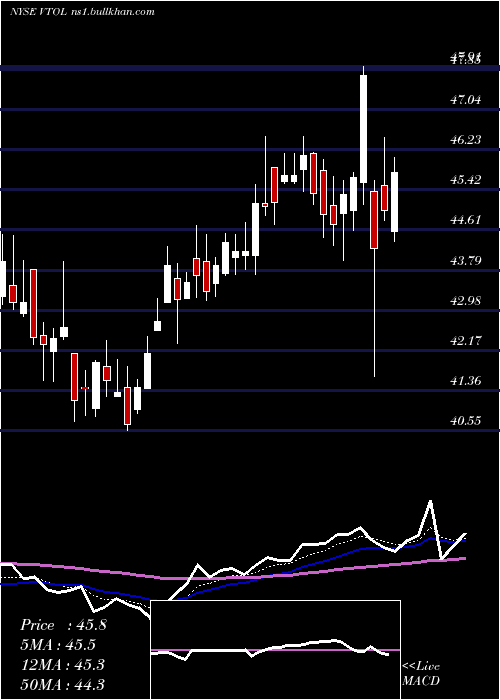Click the 50MA : 44.3 value
This screenshot has height=700, width=500.
[x=62, y=684]
